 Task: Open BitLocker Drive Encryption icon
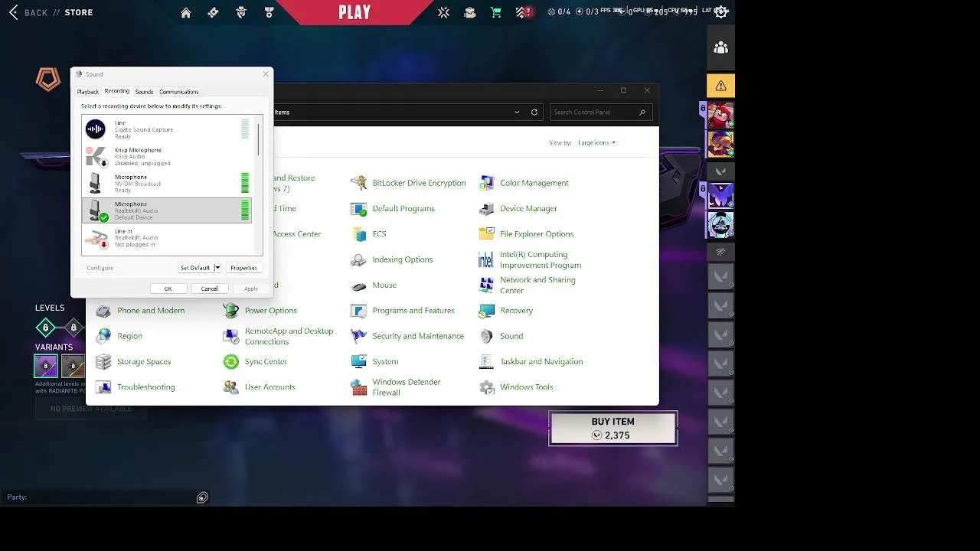[x=359, y=183]
